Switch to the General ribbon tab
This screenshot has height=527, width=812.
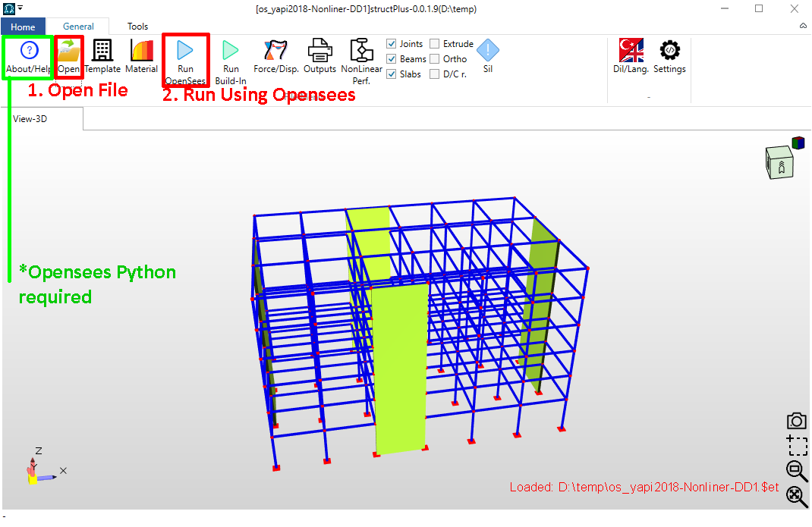tap(78, 27)
